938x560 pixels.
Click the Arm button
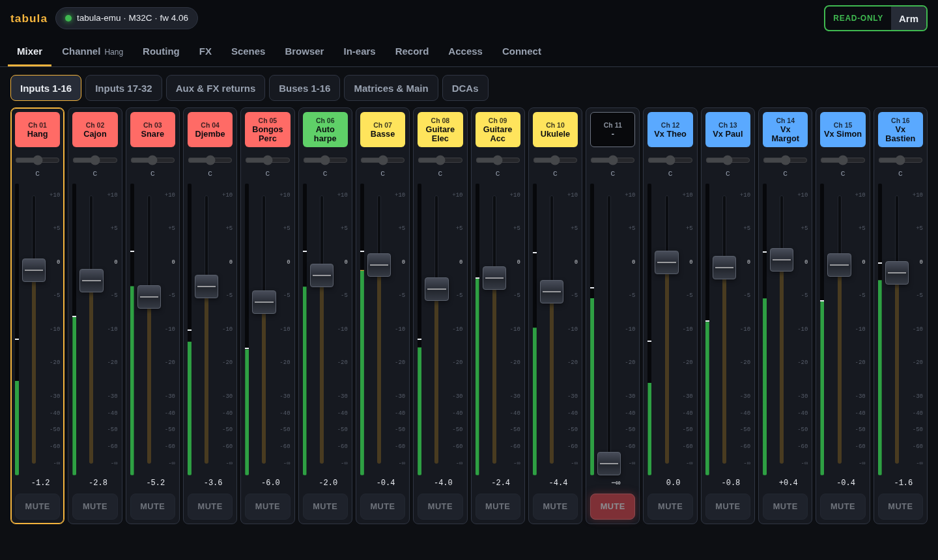click(x=909, y=18)
